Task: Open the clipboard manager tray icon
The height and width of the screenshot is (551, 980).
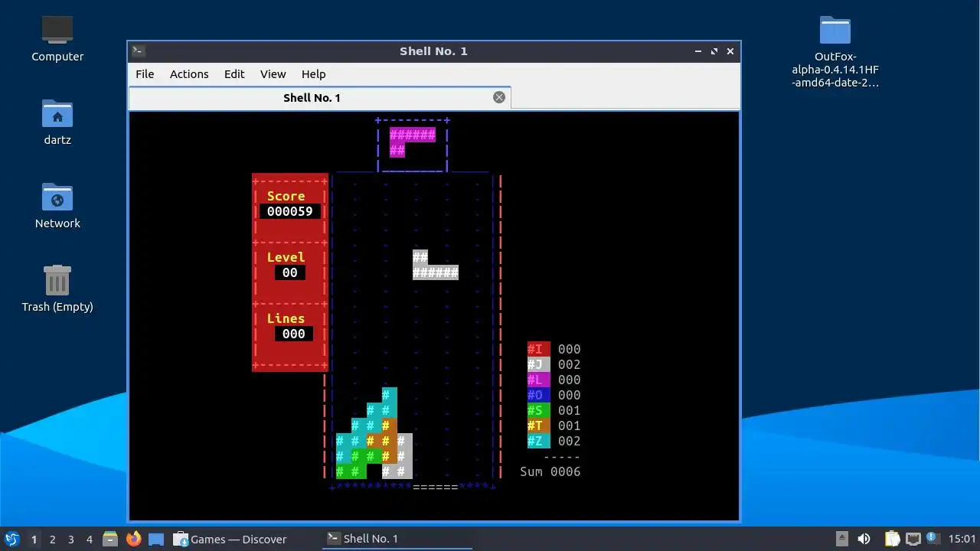Action: pos(893,539)
